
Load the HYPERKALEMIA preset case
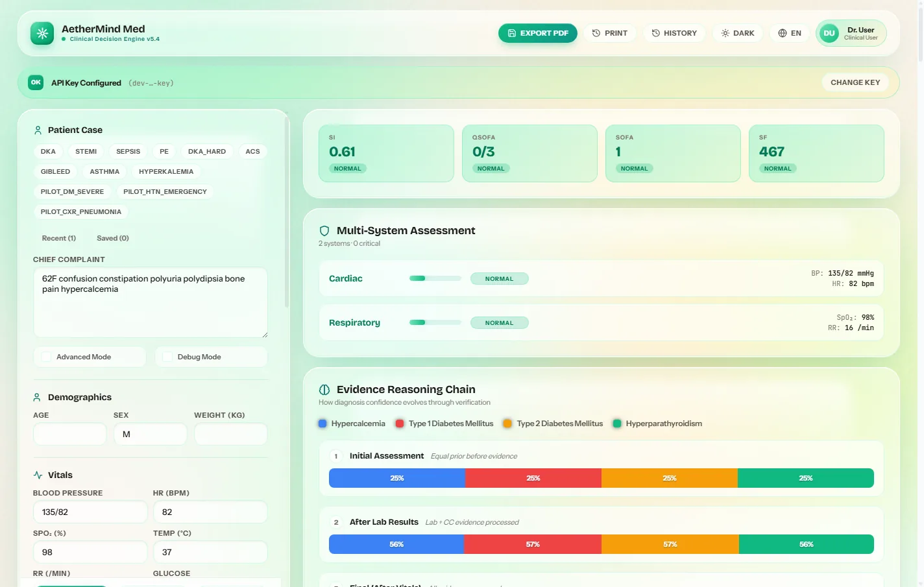click(x=166, y=172)
